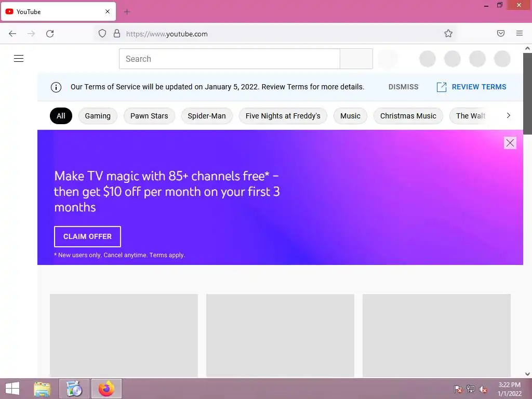Open File Explorer from the taskbar
This screenshot has width=532, height=399.
pyautogui.click(x=42, y=389)
